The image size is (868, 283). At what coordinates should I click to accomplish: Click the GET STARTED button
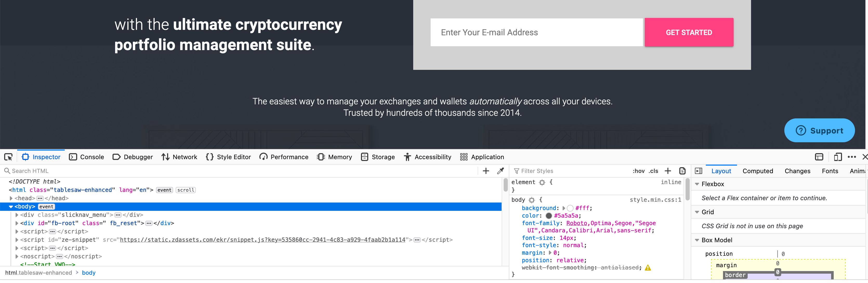(689, 32)
